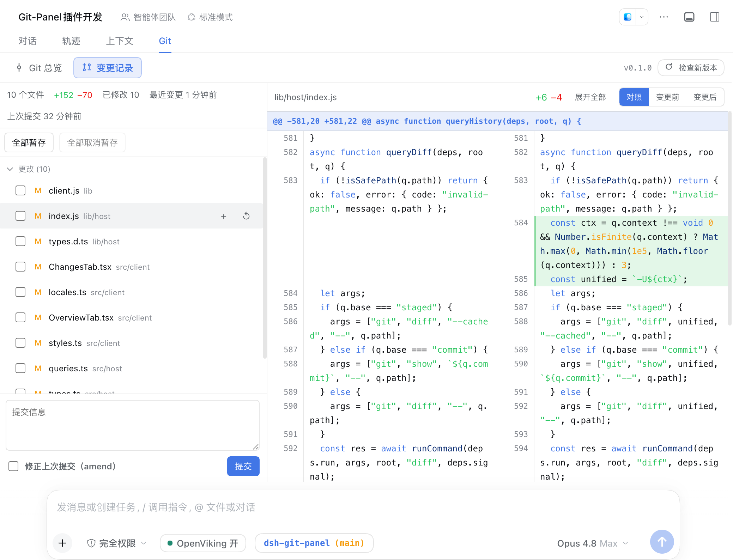Select the OverviewTab.tsx file row
733x560 pixels.
click(131, 317)
